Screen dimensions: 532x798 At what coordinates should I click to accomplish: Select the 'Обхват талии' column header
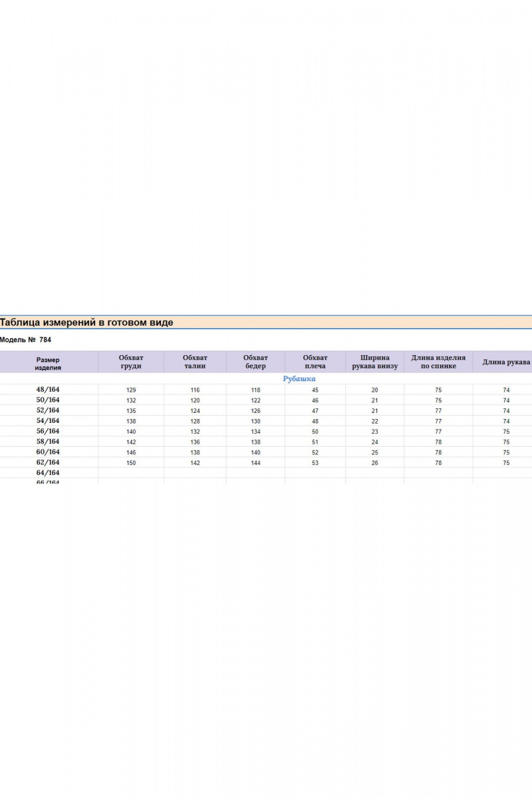(195, 362)
